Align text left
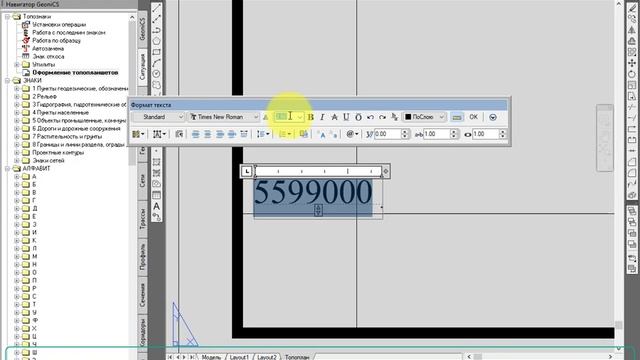Screen dimensions: 640x360 (196, 134)
